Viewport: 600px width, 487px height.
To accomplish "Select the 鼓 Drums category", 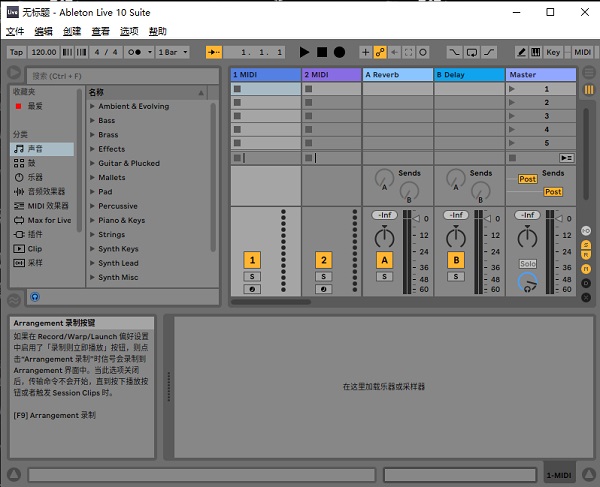I will (x=42, y=163).
